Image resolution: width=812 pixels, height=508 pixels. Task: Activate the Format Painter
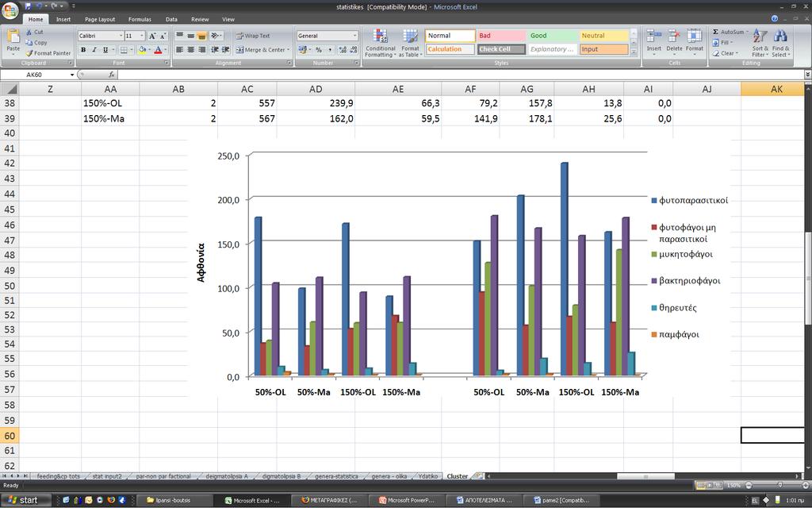(x=48, y=53)
